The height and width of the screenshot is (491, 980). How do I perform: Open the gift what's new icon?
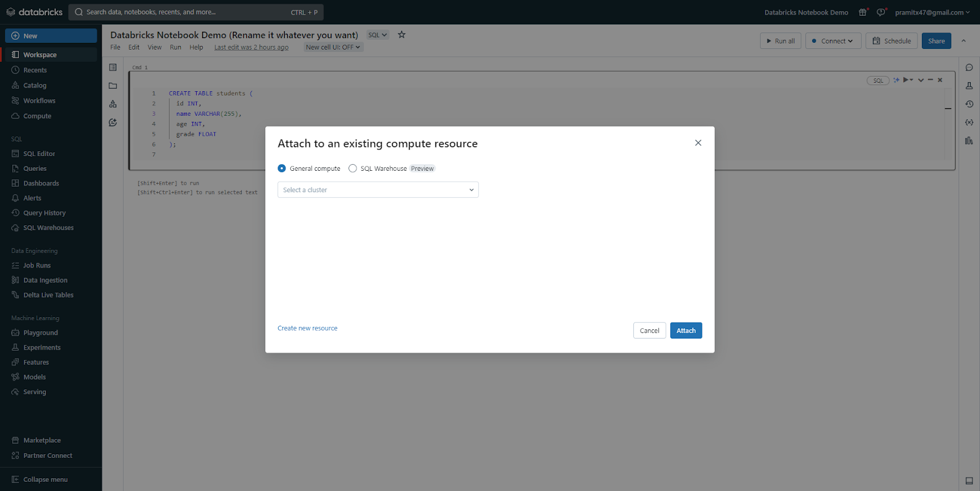863,12
